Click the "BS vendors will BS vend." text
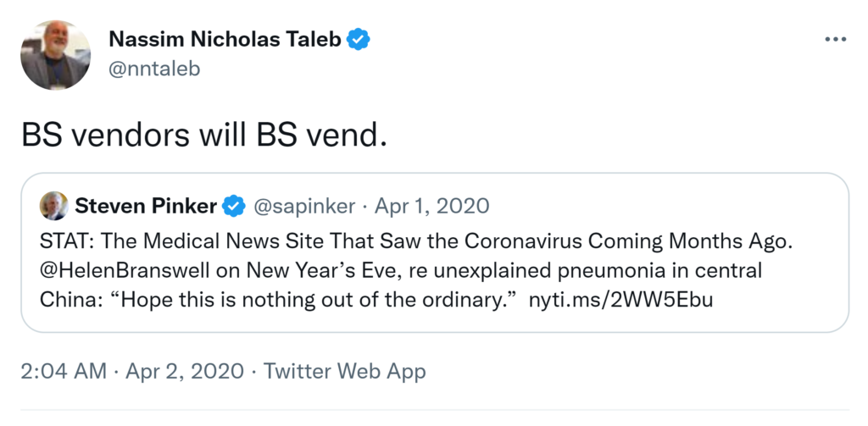This screenshot has width=868, height=426. point(203,135)
